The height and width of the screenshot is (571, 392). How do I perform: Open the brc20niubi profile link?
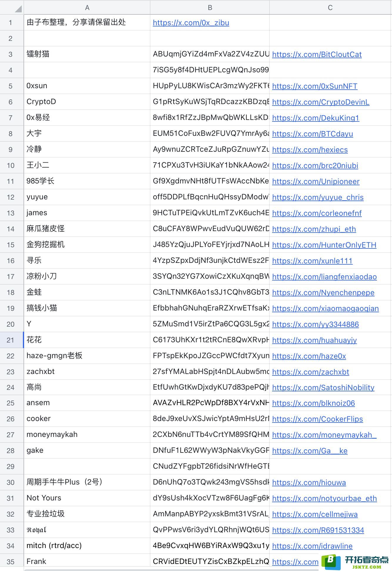coord(315,166)
